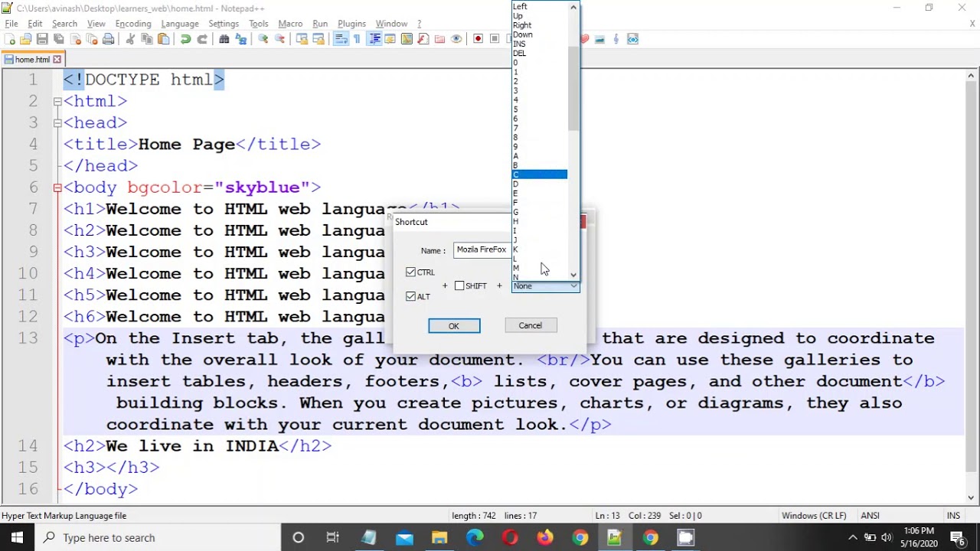Open the Windows Start button
Viewport: 980px width, 551px height.
click(x=17, y=537)
